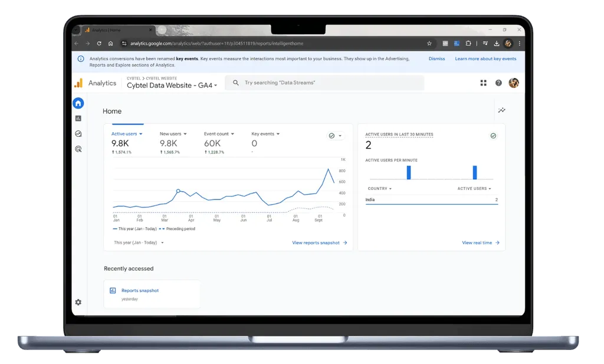
Task: Open the Advertising icon in sidebar
Action: (78, 149)
